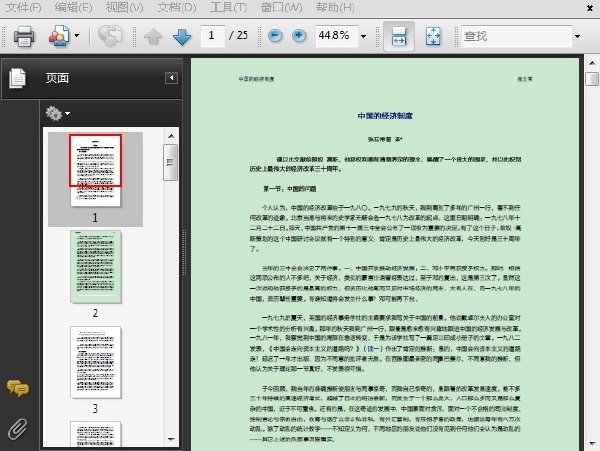Go to next page with down arrow
600x451 pixels.
[182, 37]
